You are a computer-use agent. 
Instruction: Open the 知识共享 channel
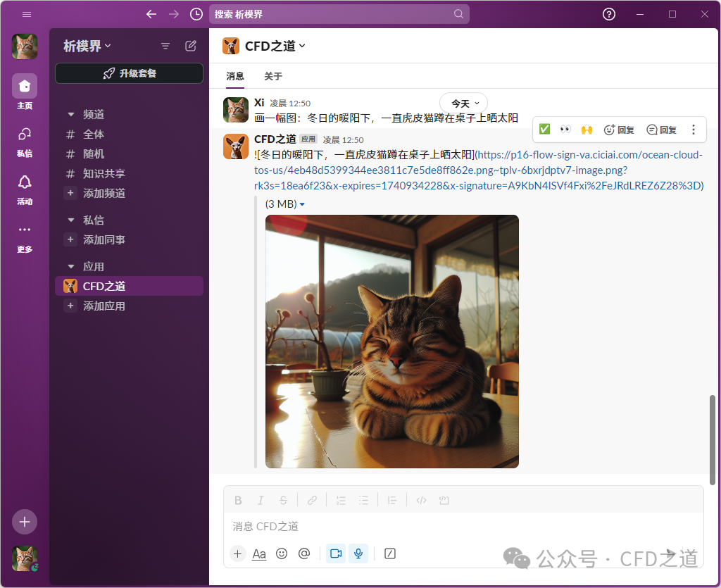pyautogui.click(x=130, y=173)
